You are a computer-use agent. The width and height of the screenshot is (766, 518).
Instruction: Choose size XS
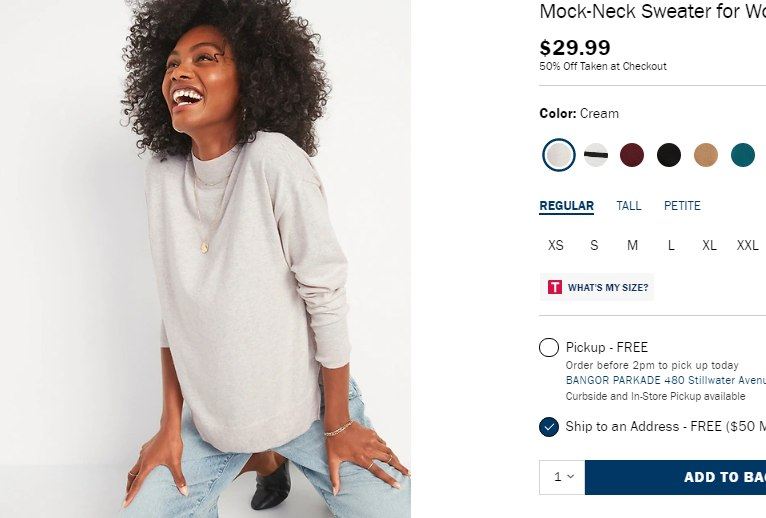tap(556, 246)
